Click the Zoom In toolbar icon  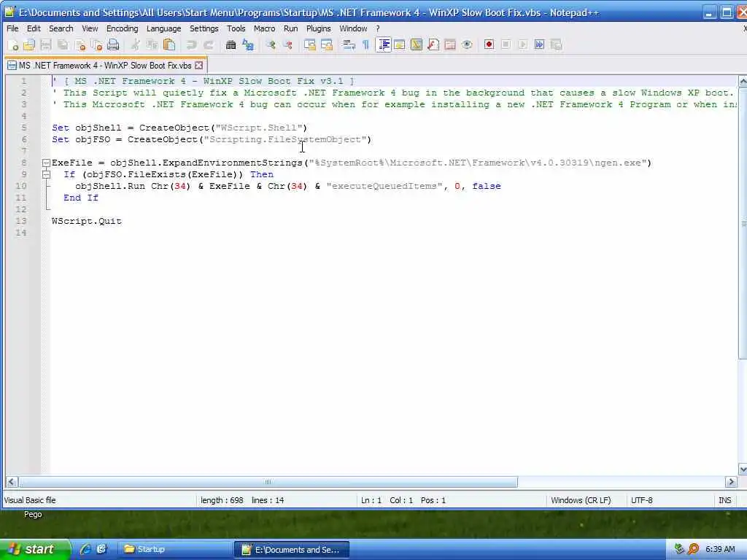click(x=271, y=44)
